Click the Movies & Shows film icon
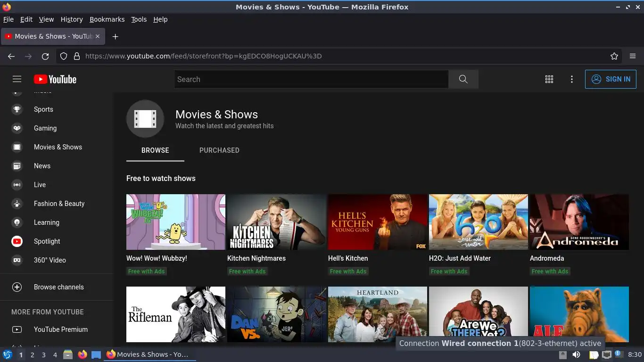 [x=17, y=147]
